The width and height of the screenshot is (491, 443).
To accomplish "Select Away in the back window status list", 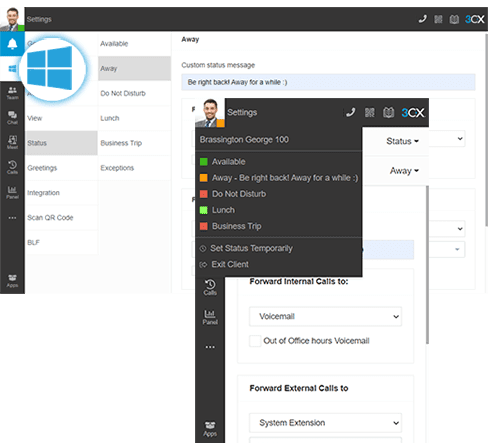I will tap(134, 68).
